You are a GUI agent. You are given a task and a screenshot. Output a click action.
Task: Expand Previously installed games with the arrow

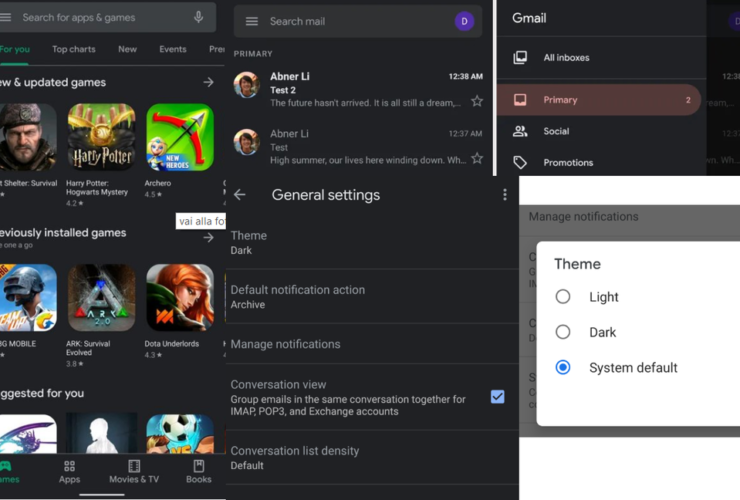[208, 237]
